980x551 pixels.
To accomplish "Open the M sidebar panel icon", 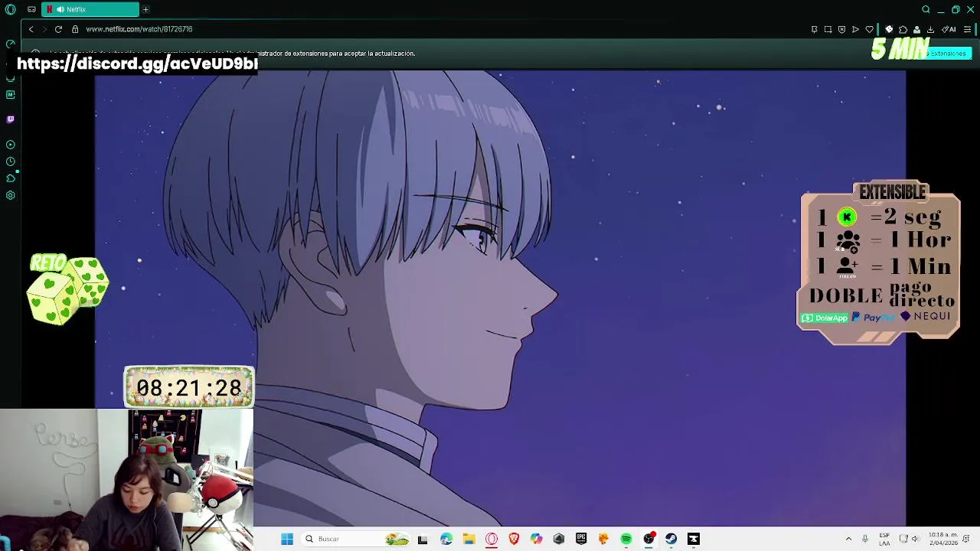I will pos(10,94).
